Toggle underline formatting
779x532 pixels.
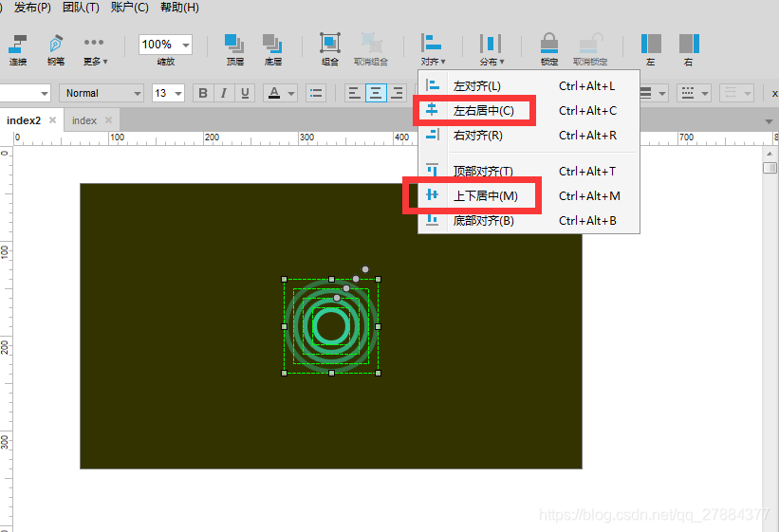[245, 93]
